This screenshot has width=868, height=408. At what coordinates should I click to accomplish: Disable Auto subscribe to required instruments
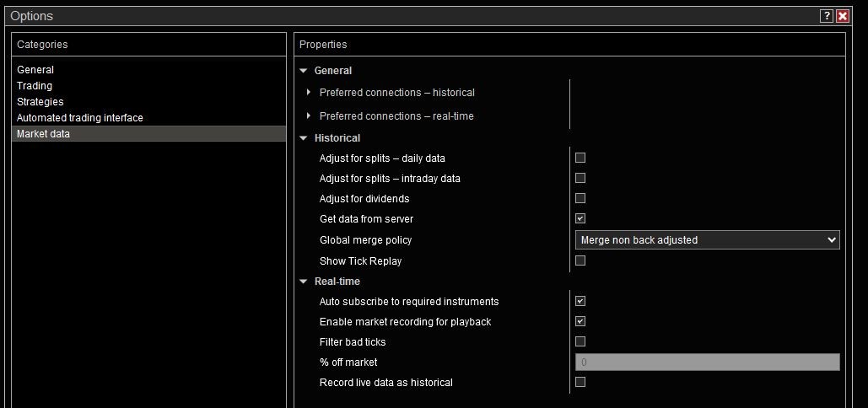tap(580, 301)
